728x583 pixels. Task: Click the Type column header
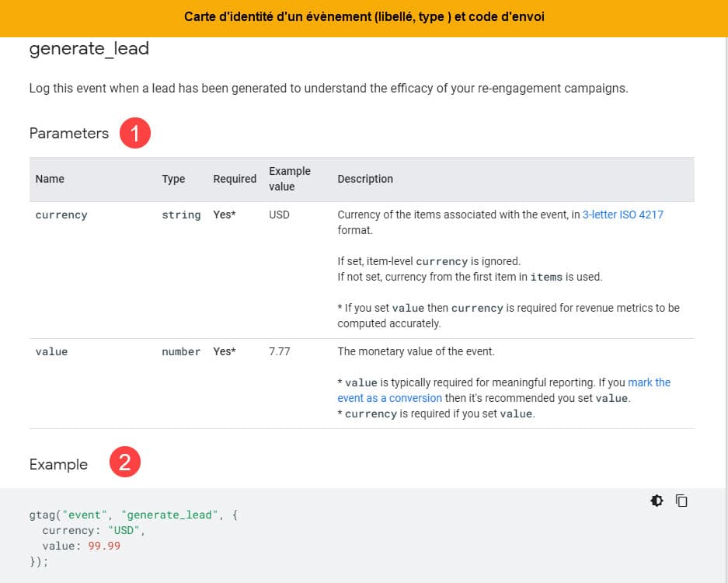click(173, 179)
